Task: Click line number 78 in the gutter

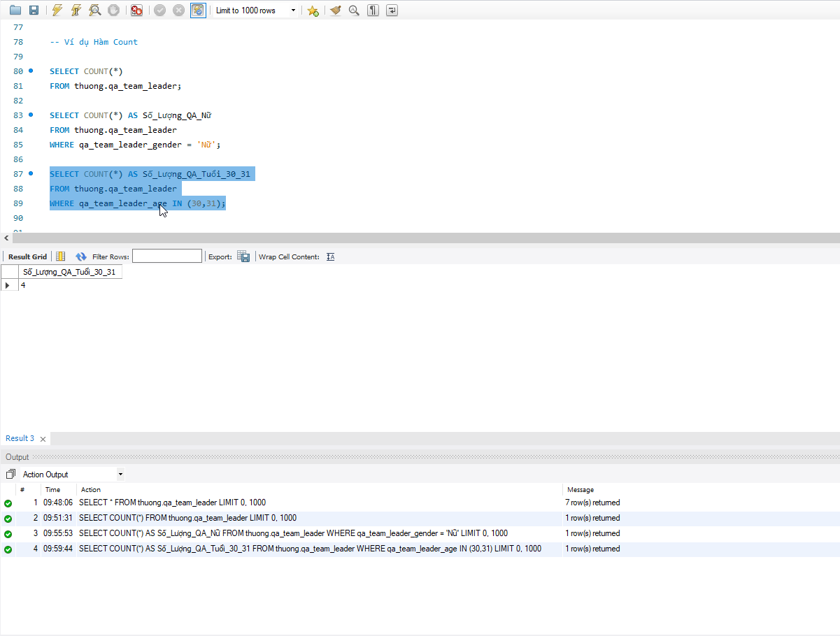Action: click(18, 42)
